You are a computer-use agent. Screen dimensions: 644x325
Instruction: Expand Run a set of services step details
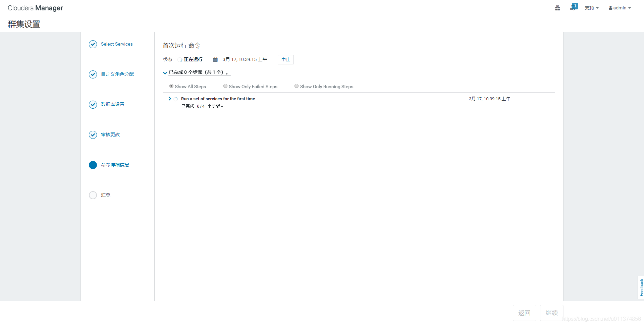click(170, 98)
